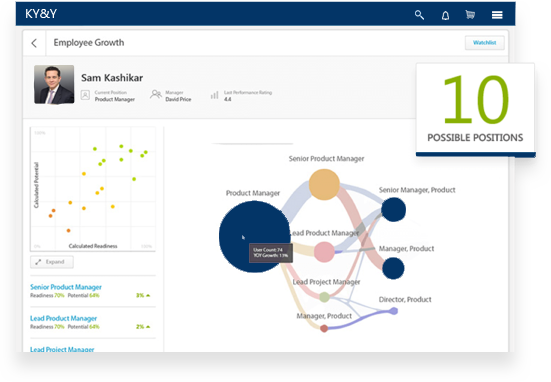Expand the readiness scatter chart

click(52, 262)
